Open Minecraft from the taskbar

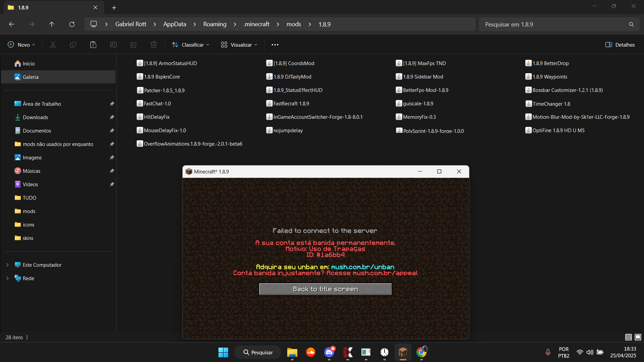point(403,352)
